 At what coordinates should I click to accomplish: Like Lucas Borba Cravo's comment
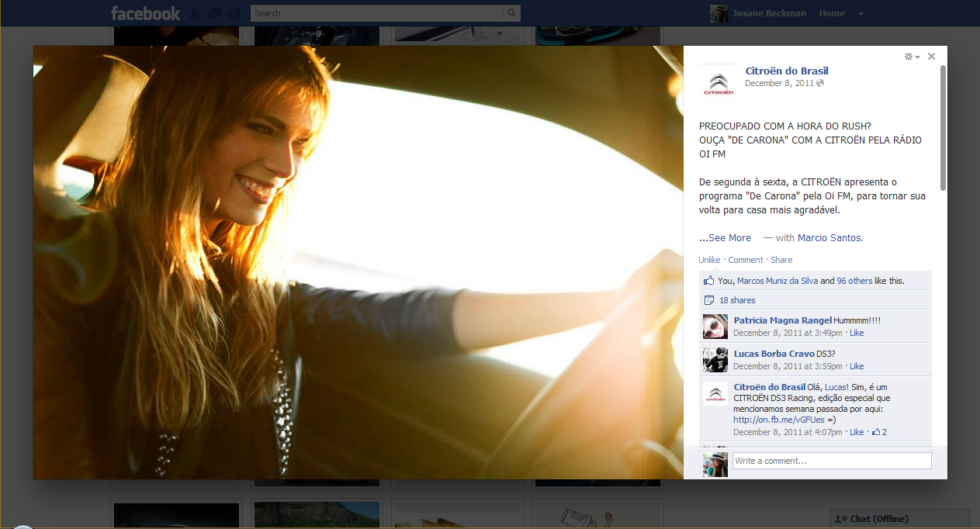pos(857,366)
